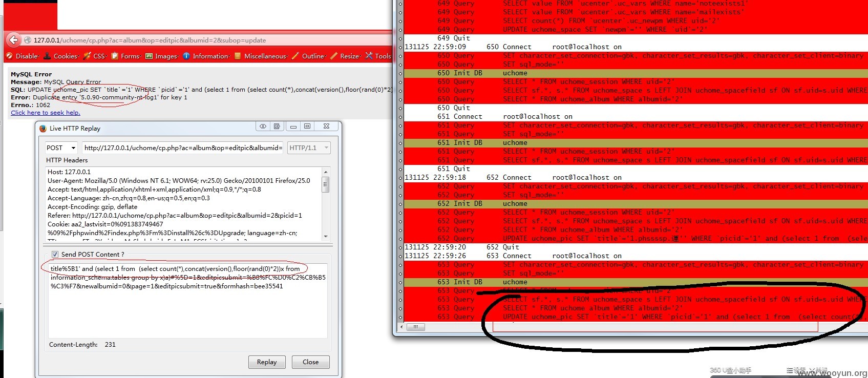The image size is (868, 378).
Task: Open the 'Click here to seek help' link
Action: click(x=46, y=113)
